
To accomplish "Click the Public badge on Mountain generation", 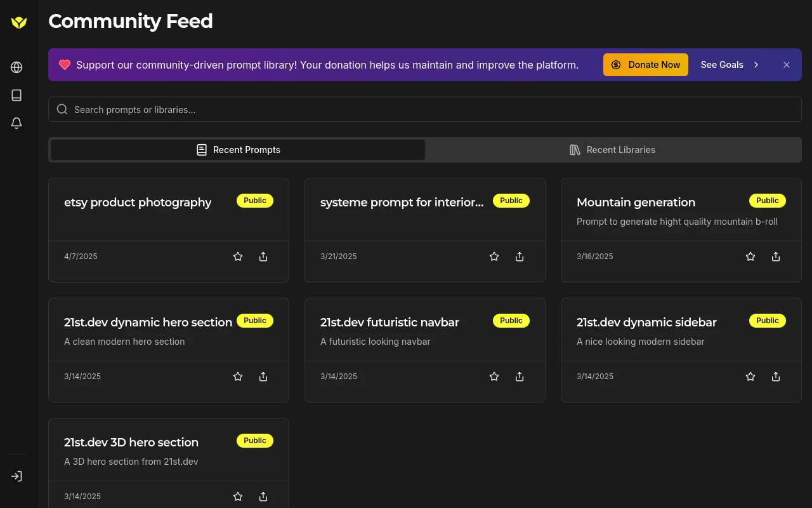I will click(x=767, y=201).
